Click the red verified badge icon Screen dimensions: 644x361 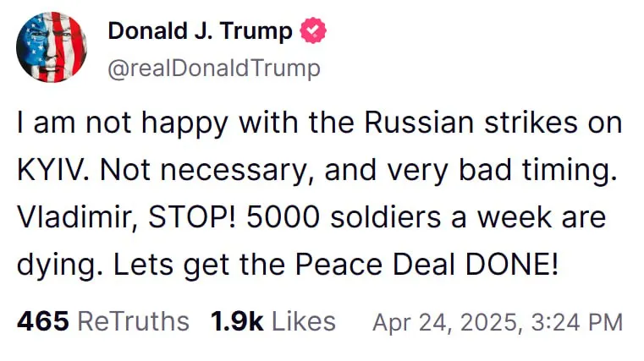pos(314,32)
